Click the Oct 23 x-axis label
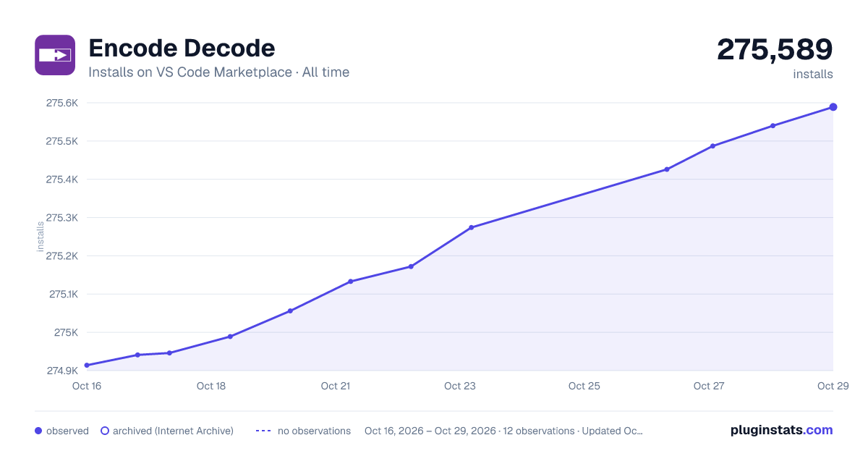The height and width of the screenshot is (456, 868). click(460, 386)
